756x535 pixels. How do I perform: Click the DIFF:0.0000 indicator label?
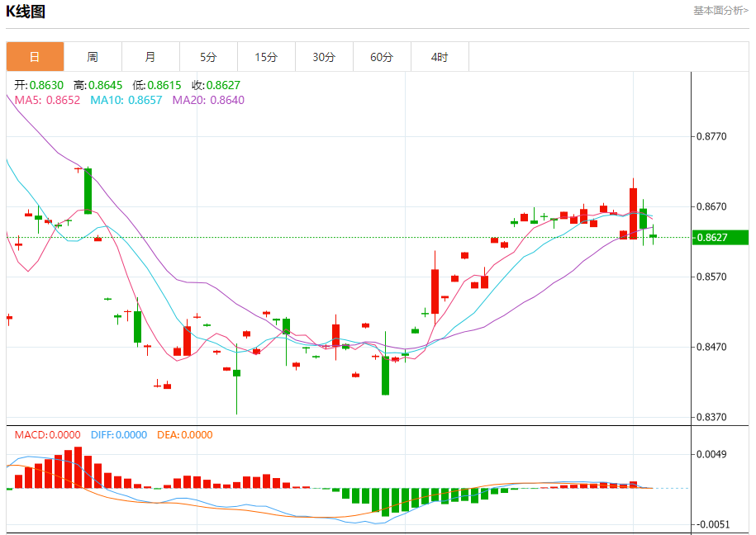click(119, 435)
